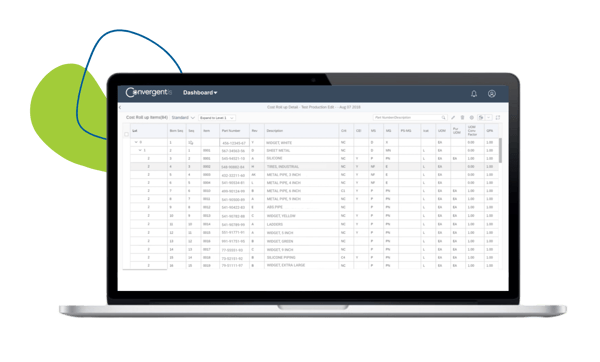This screenshot has width=600, height=362.
Task: Click the Part Number column header
Action: tap(231, 131)
